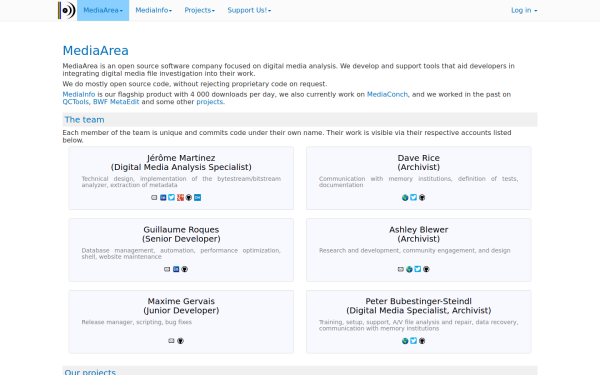Visit Ashley Blewer's website globe icon
Screen dimensions: 600x375
pos(409,269)
